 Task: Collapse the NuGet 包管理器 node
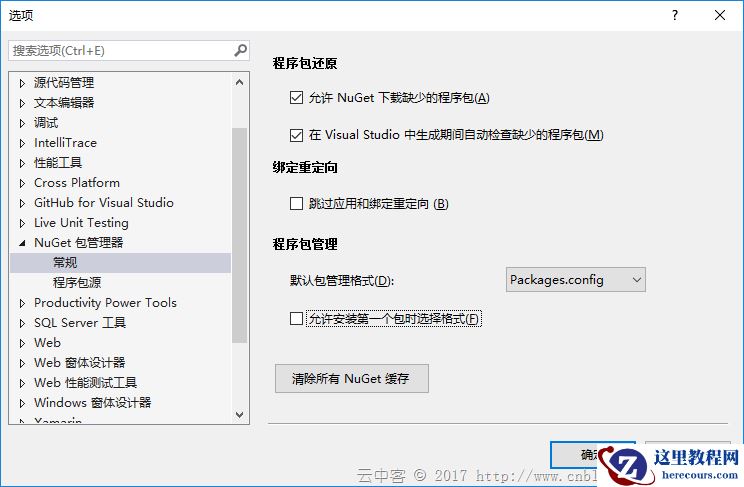click(22, 243)
